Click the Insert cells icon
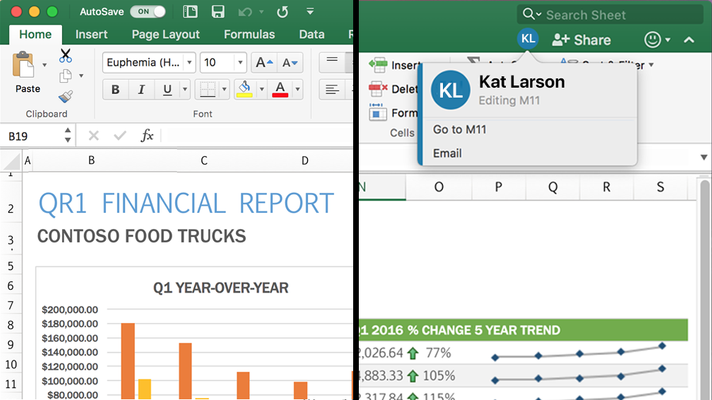 tap(378, 65)
